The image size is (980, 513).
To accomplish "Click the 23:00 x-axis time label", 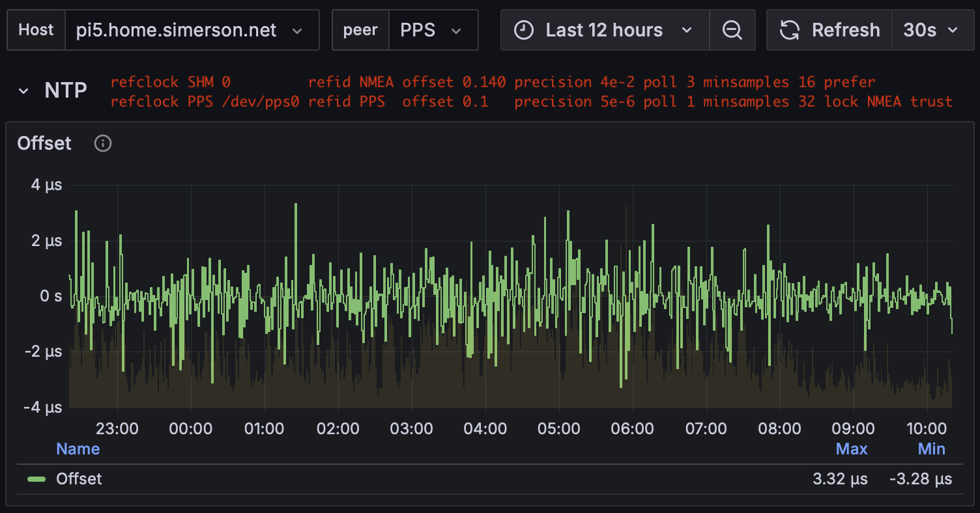I will click(x=117, y=428).
